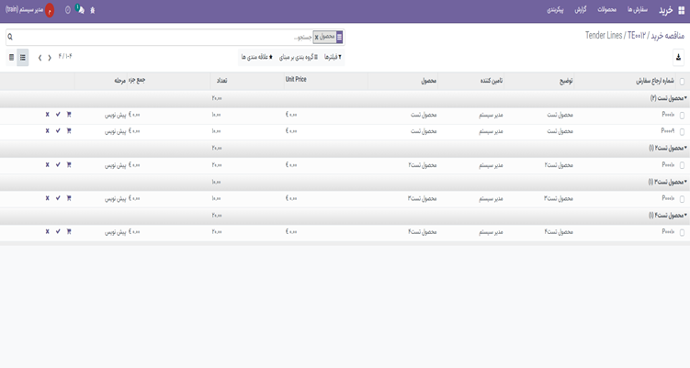This screenshot has width=690, height=368.
Task: Go to مناقصه خرید breadcrumb link
Action: [x=668, y=36]
